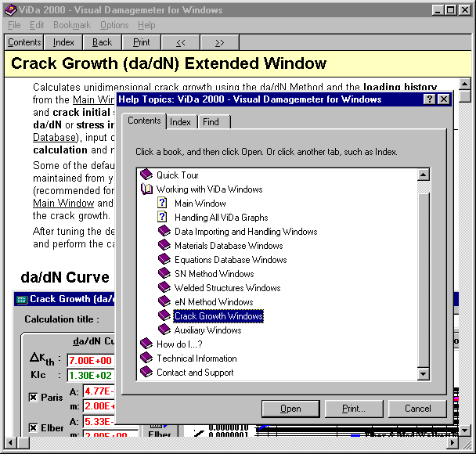This screenshot has width=476, height=454.
Task: Select the Contents tab in dialog
Action: 144,121
